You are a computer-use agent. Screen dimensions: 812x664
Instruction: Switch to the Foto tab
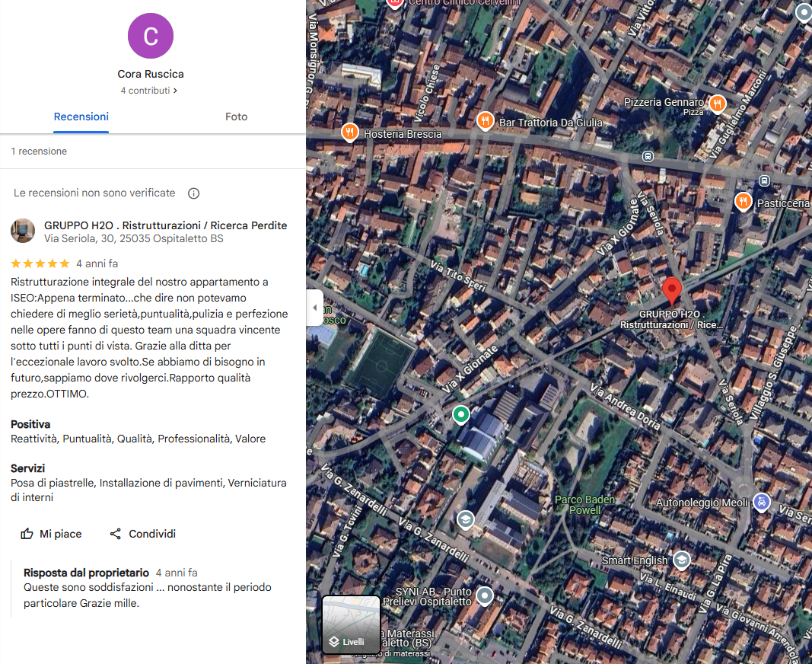coord(236,117)
